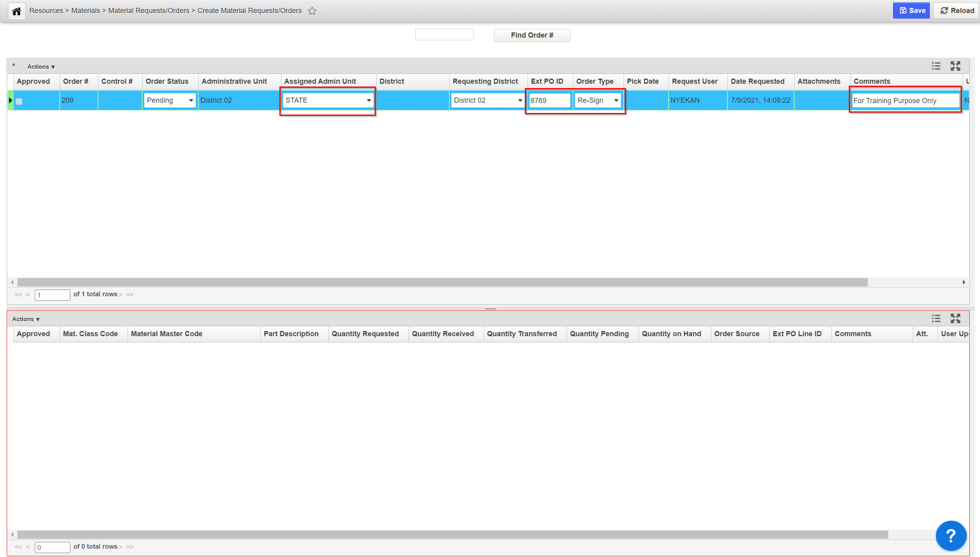Screen dimensions: 980x557
Task: Toggle Approved checkbox for order 209
Action: [x=19, y=101]
